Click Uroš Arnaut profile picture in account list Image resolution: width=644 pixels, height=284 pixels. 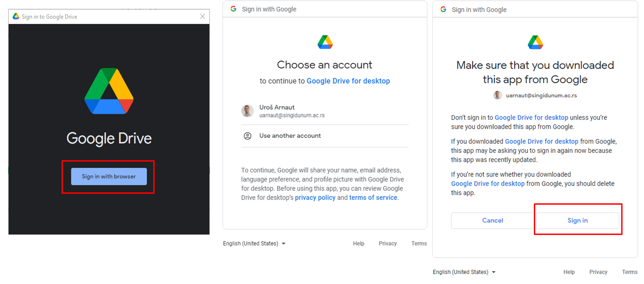point(247,111)
